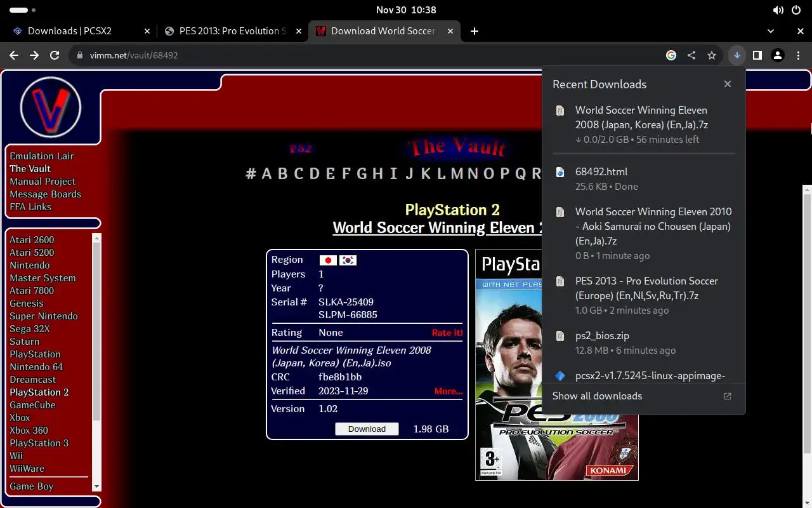This screenshot has height=508, width=812.
Task: Click the Download button for the ISO
Action: coord(367,429)
